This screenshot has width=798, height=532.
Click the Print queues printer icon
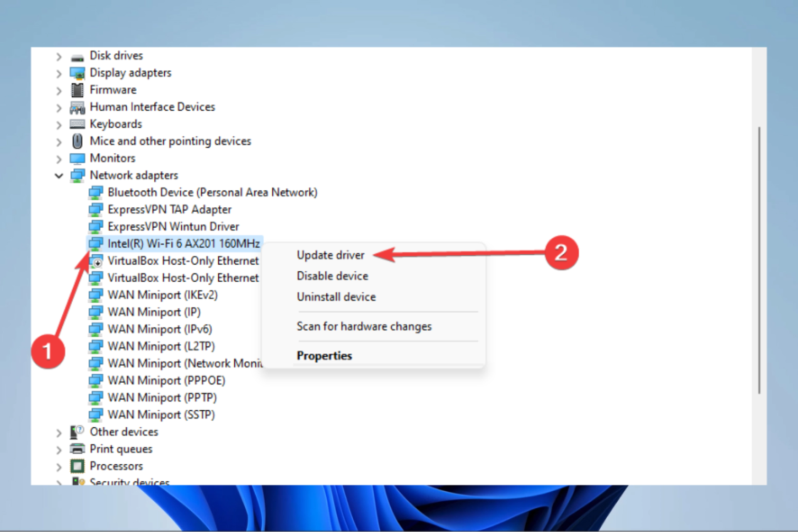77,449
